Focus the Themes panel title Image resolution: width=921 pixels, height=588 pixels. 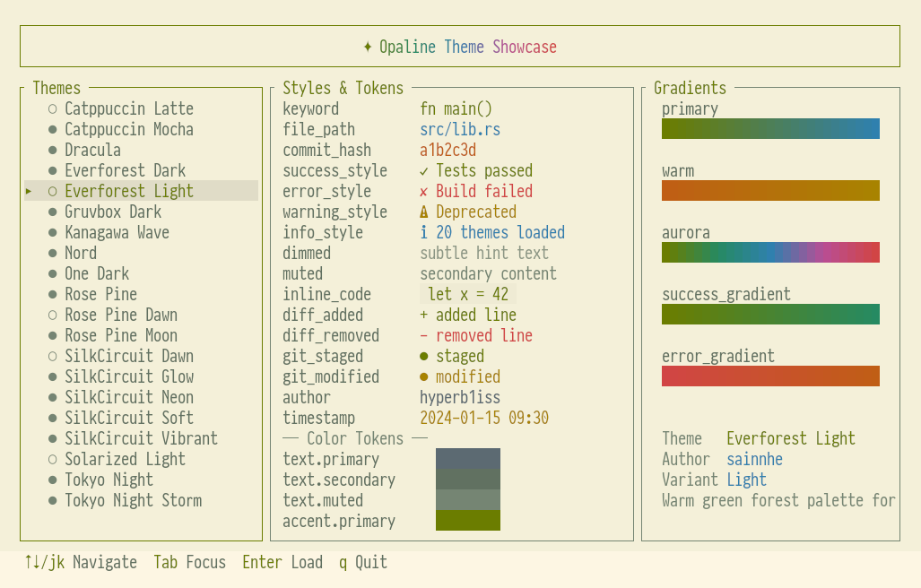(x=56, y=88)
